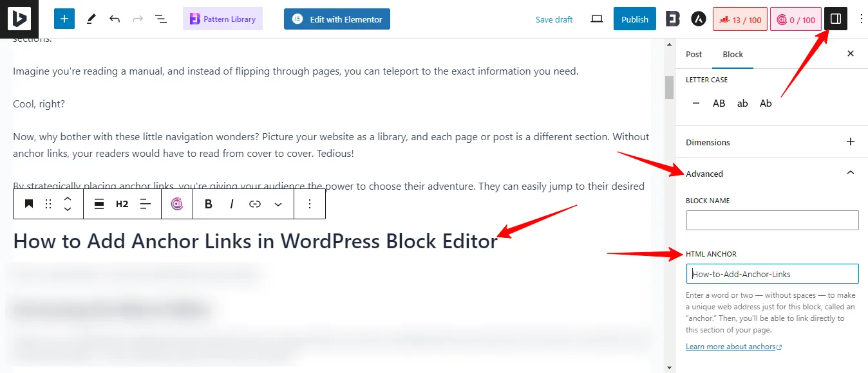Open block options three-dot menu
This screenshot has height=373, width=868.
pyautogui.click(x=310, y=204)
